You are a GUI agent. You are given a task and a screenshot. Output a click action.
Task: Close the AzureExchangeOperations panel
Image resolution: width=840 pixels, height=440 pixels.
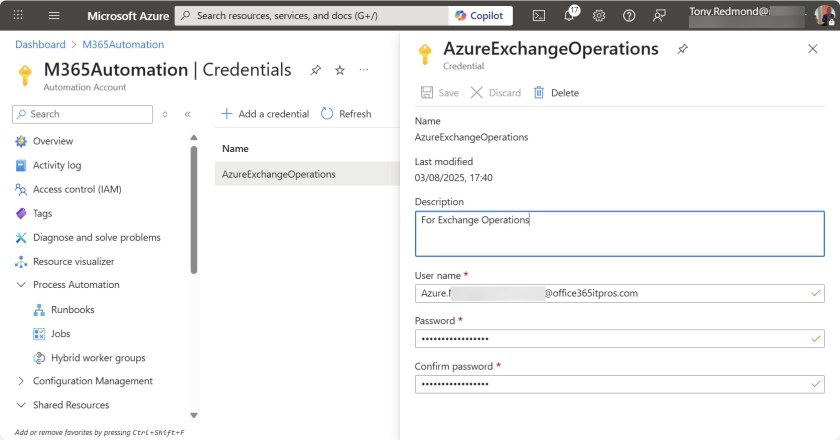tap(813, 49)
